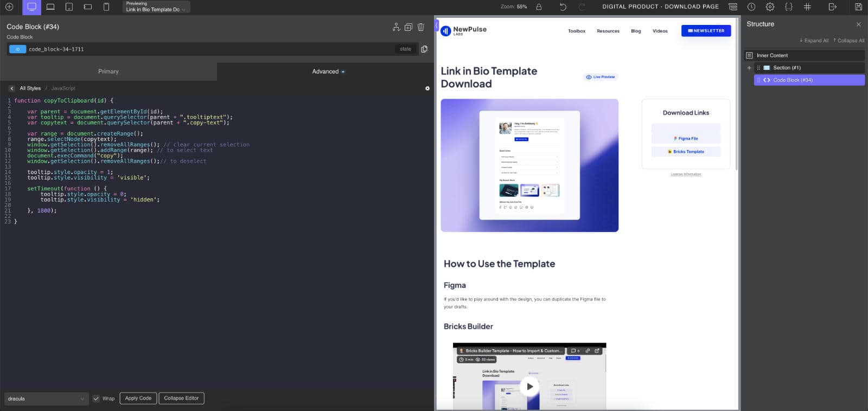The width and height of the screenshot is (868, 411).
Task: Click the NewPulse Labs logo
Action: pyautogui.click(x=464, y=31)
